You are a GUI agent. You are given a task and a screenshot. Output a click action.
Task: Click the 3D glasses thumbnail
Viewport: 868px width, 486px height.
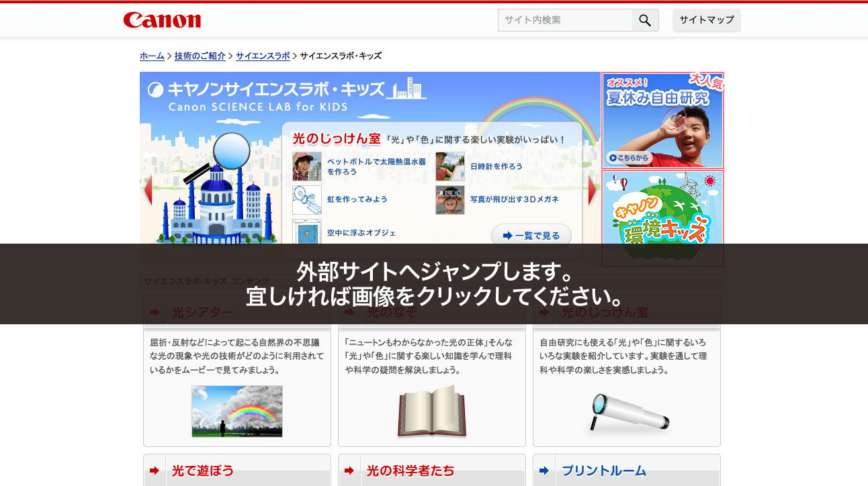coord(450,200)
